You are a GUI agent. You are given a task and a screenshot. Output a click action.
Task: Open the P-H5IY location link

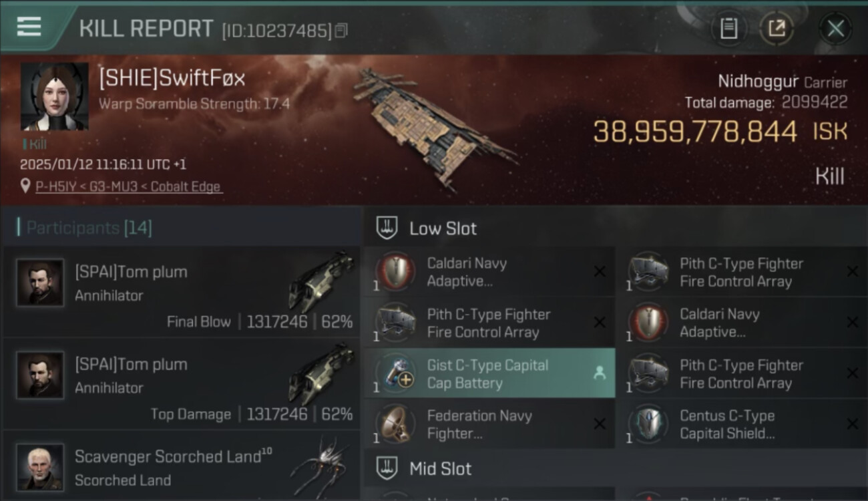tap(128, 187)
